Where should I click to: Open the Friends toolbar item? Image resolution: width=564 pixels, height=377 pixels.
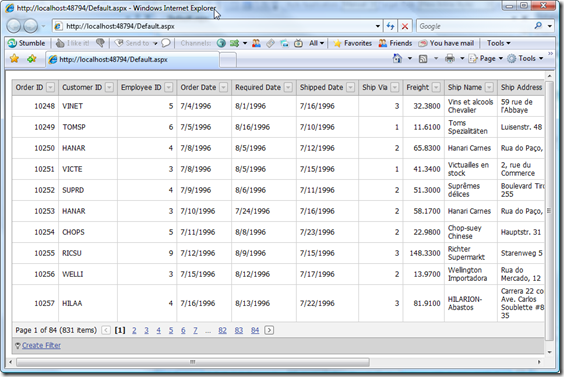pos(395,43)
